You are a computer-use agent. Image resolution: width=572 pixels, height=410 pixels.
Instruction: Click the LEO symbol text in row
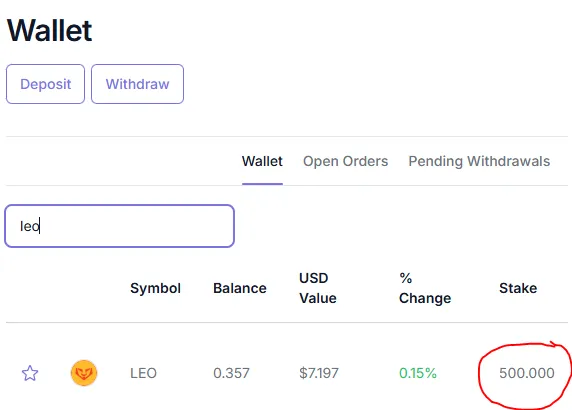click(143, 373)
